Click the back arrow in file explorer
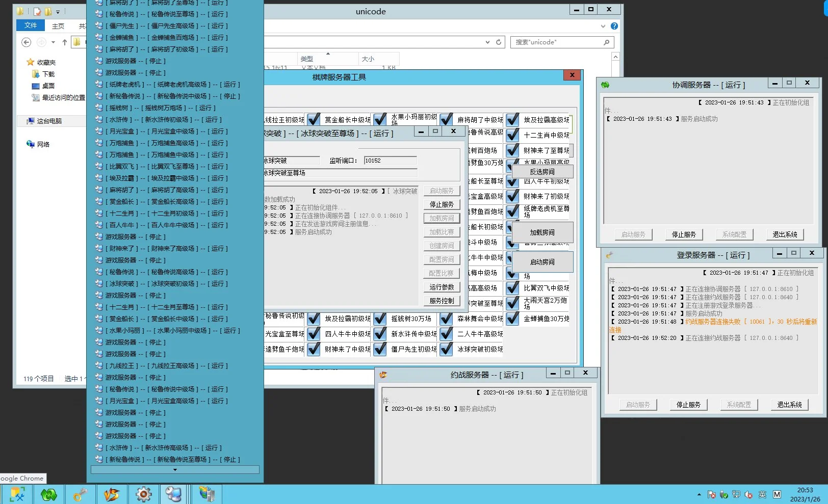Screen dimensions: 828x504 [x=27, y=42]
